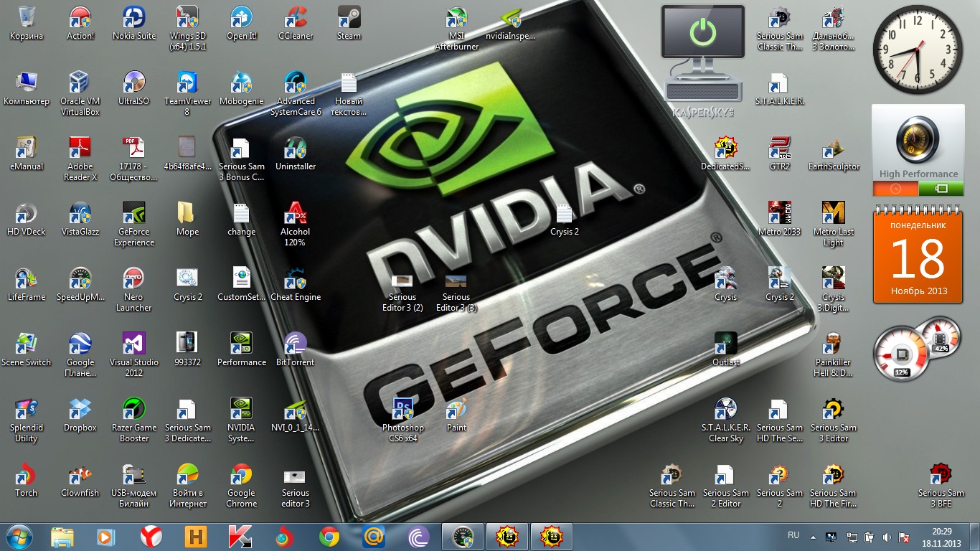Open Action Center flag tray icon
The width and height of the screenshot is (980, 551).
pos(905,537)
